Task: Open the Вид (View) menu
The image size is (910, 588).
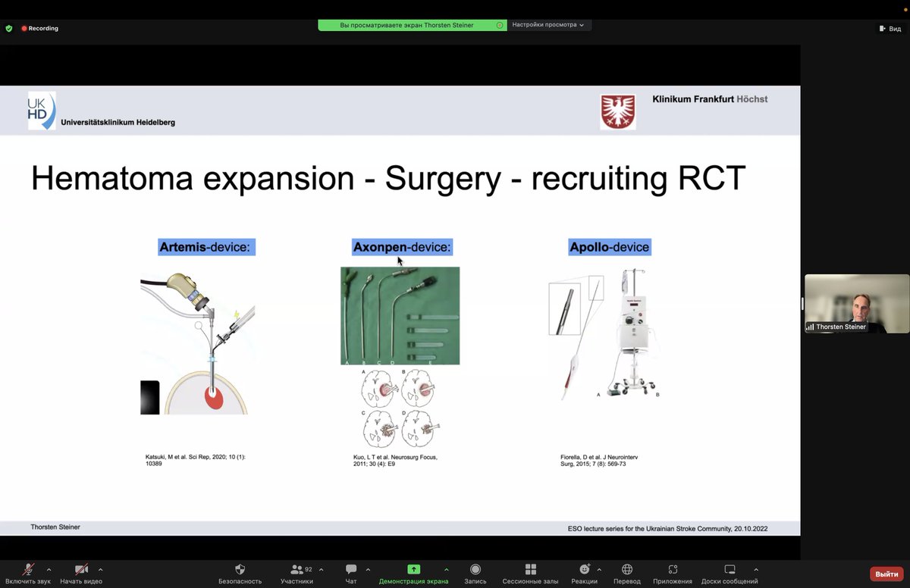Action: 889,28
